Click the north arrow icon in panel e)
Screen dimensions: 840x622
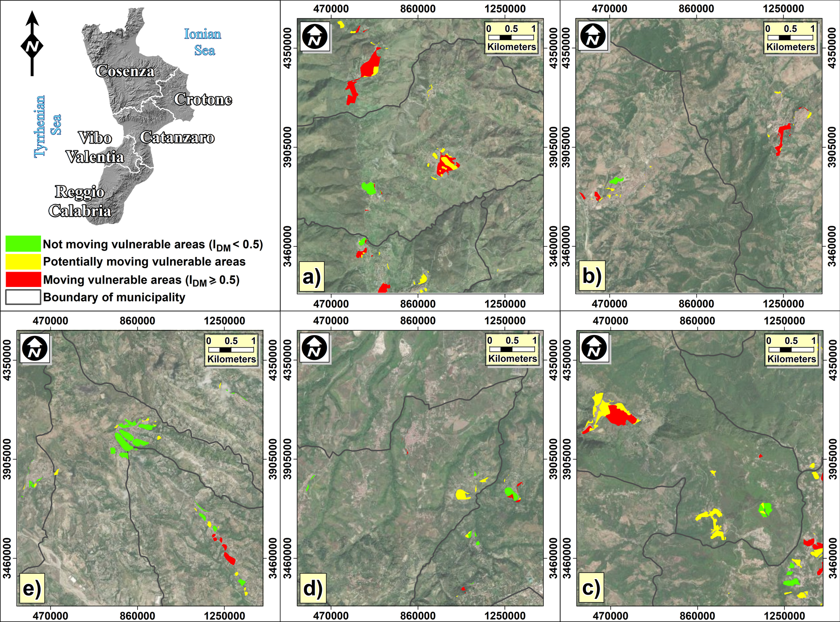point(35,347)
